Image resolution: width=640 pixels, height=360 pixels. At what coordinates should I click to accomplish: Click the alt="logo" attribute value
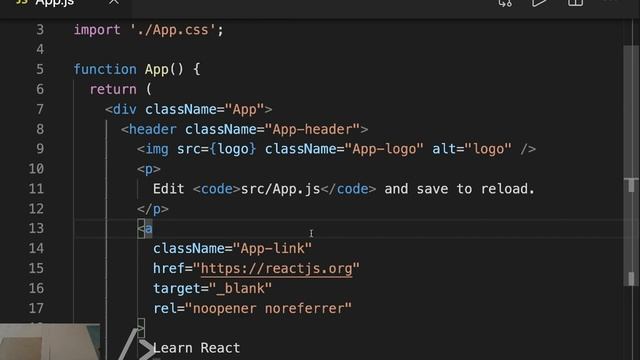(x=488, y=149)
